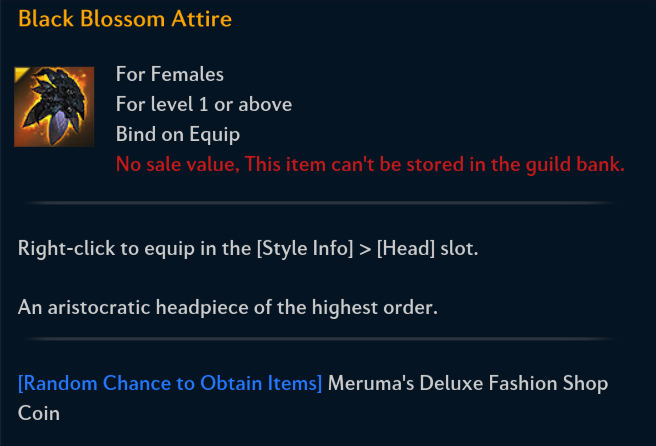Click the upper horizontal divider line
Screen dimensions: 656x446
pos(320,203)
